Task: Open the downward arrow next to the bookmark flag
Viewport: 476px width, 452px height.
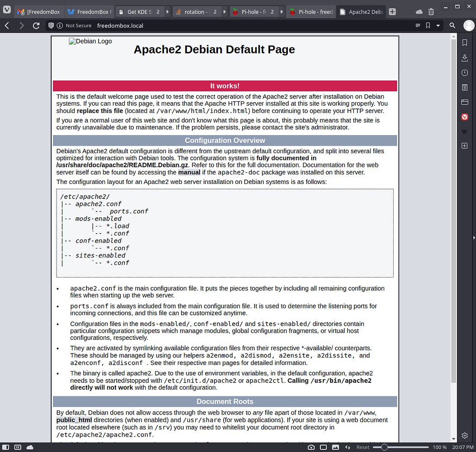Action: (x=437, y=25)
